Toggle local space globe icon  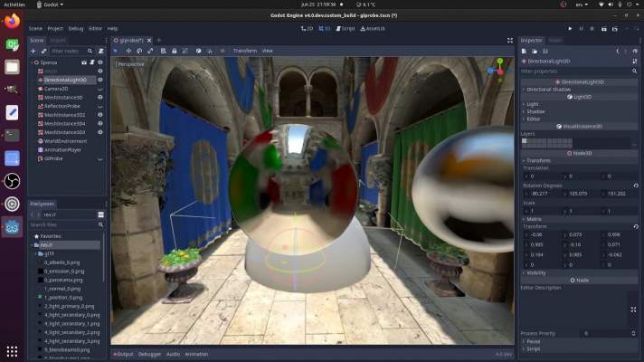click(198, 51)
